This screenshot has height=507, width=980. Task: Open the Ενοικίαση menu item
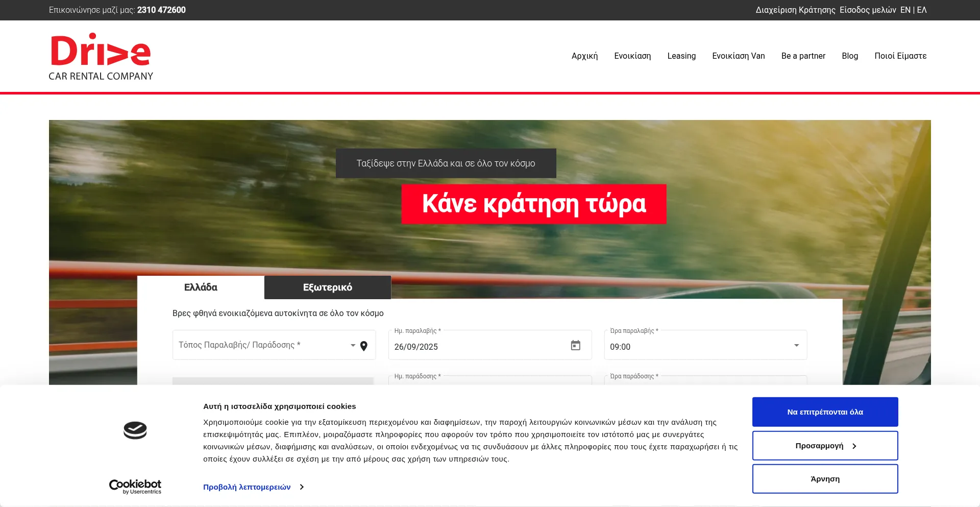pos(632,56)
